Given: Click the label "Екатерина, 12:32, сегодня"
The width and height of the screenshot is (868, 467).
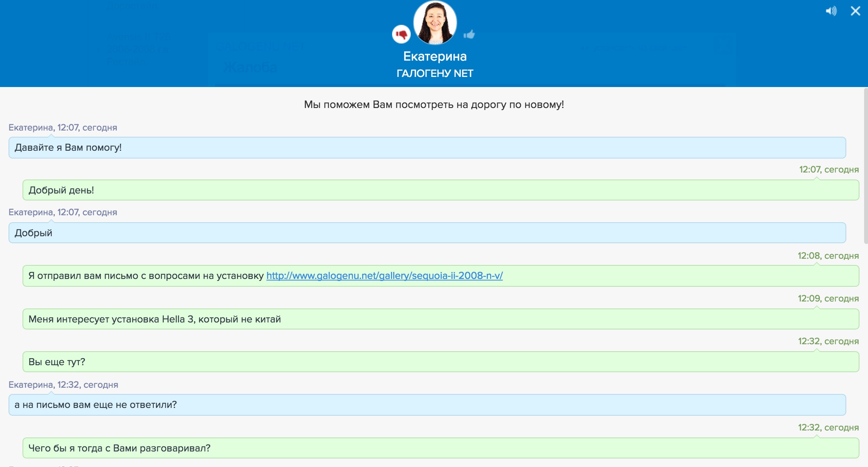Looking at the screenshot, I should tap(63, 385).
